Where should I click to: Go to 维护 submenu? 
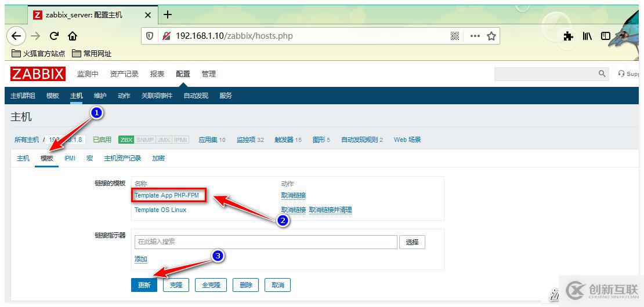[x=100, y=96]
